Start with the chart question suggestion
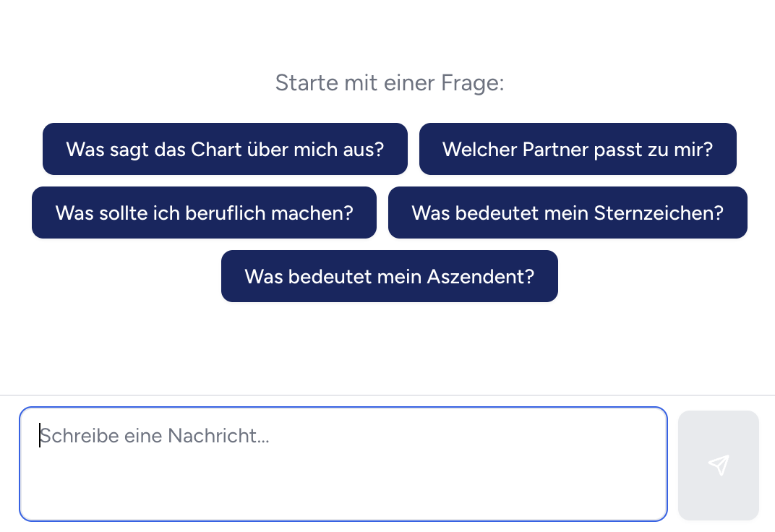The image size is (775, 532). coord(225,149)
